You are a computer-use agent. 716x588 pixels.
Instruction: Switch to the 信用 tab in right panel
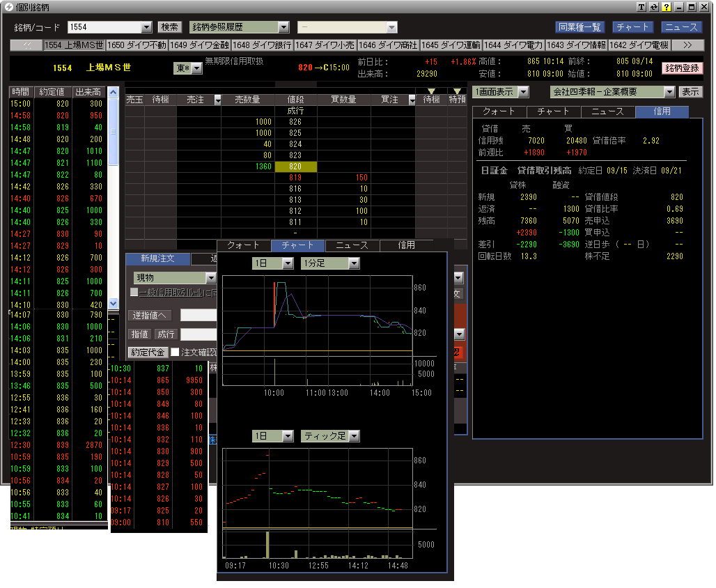pyautogui.click(x=662, y=111)
